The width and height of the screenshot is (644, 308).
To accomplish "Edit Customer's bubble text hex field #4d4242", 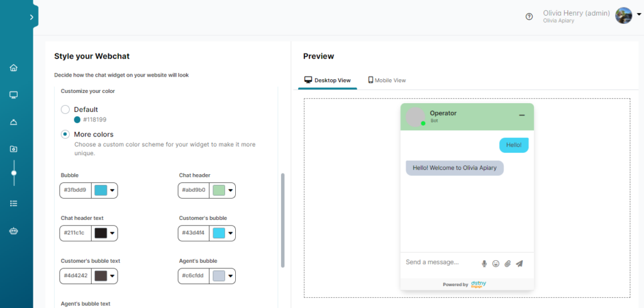I will click(x=75, y=276).
